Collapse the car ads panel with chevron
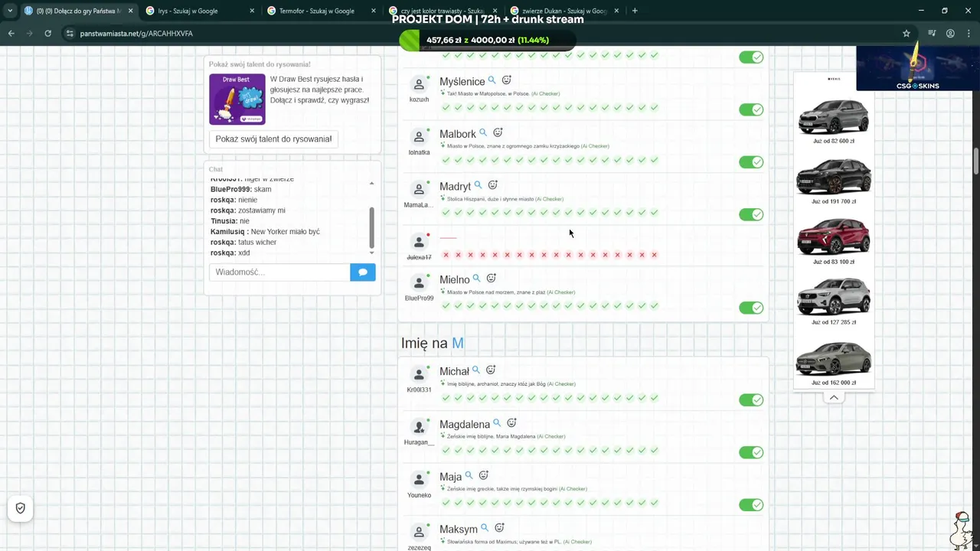Viewport: 980px width, 551px height. coord(834,398)
